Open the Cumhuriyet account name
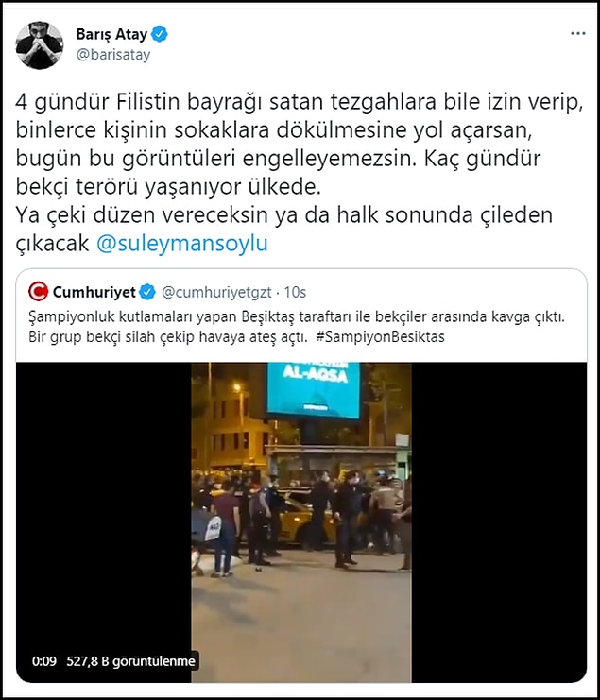This screenshot has width=600, height=700. pos(94,292)
